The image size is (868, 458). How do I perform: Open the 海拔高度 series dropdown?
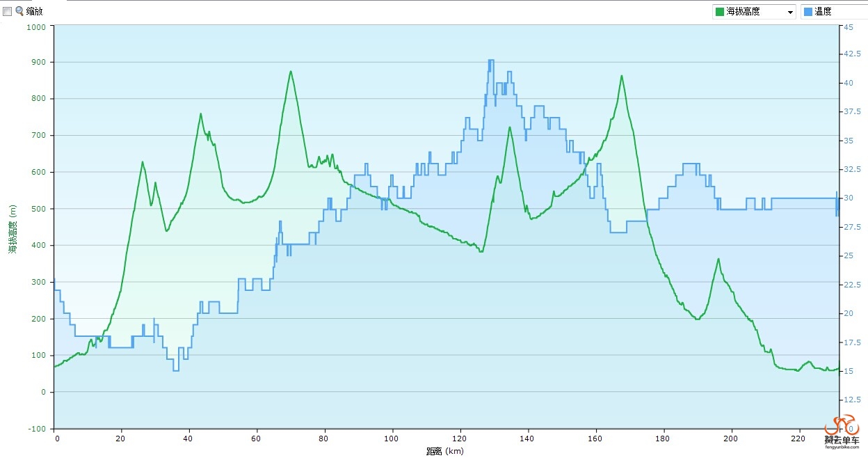(x=754, y=12)
